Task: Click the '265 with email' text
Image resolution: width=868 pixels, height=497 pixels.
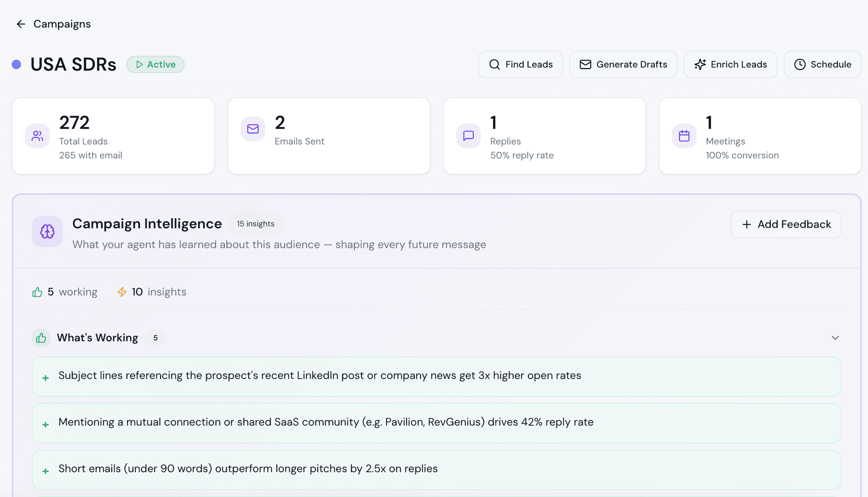Action: pos(90,155)
